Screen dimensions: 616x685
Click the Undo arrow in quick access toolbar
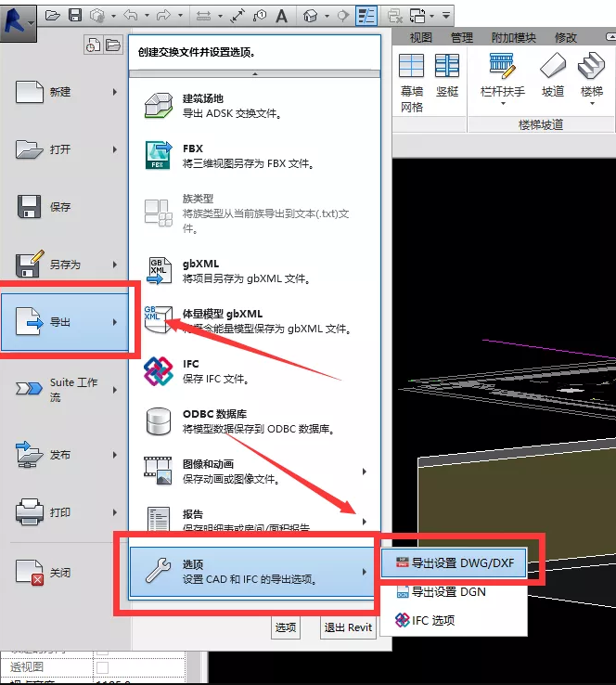point(131,16)
